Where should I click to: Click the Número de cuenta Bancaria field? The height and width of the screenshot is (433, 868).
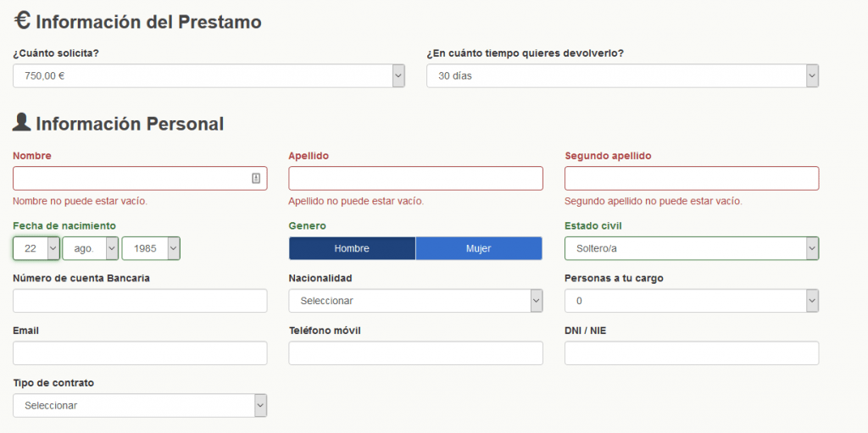pyautogui.click(x=140, y=301)
